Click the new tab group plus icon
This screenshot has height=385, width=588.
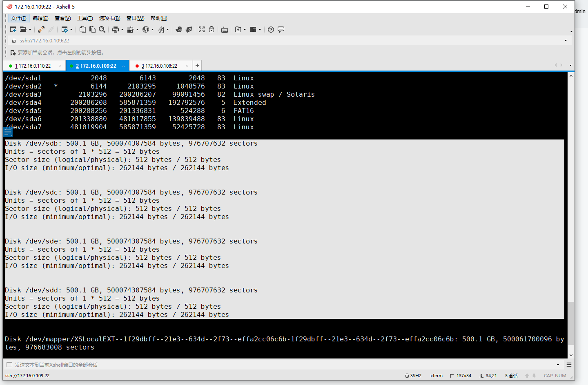[x=238, y=29]
